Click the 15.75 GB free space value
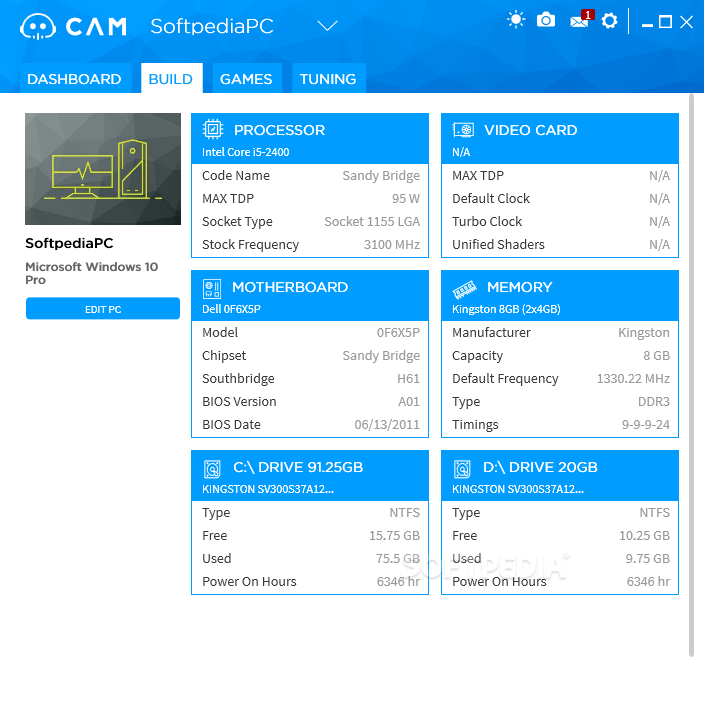 click(394, 536)
